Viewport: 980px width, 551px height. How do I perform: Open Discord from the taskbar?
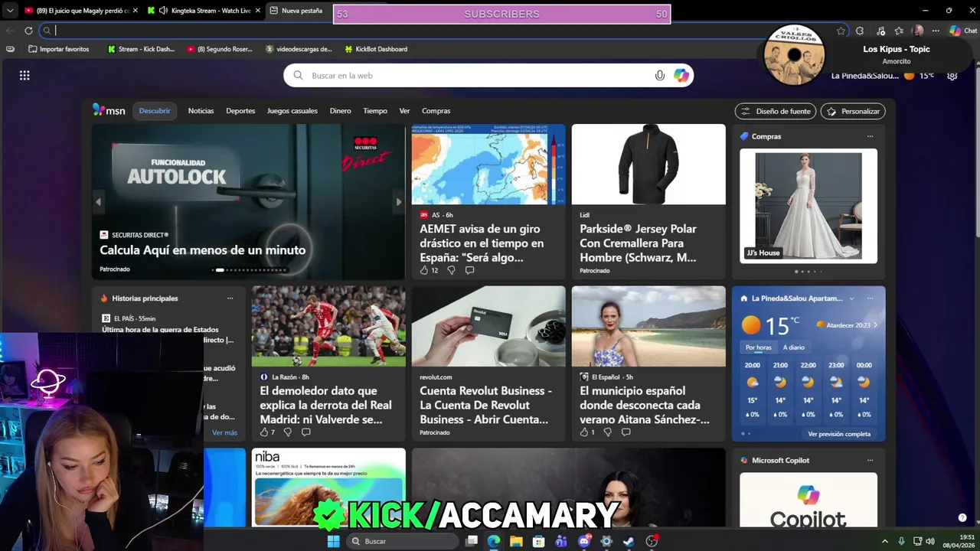point(584,541)
